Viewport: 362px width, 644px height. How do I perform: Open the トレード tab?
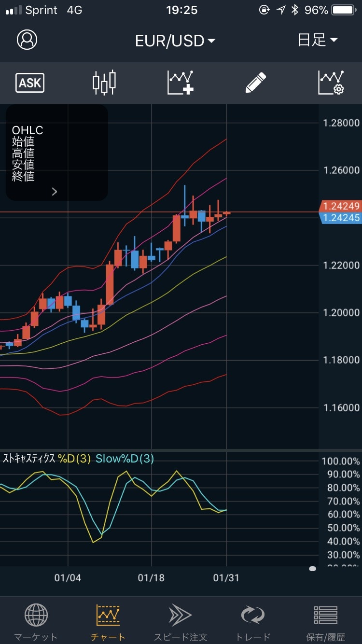[x=253, y=623]
